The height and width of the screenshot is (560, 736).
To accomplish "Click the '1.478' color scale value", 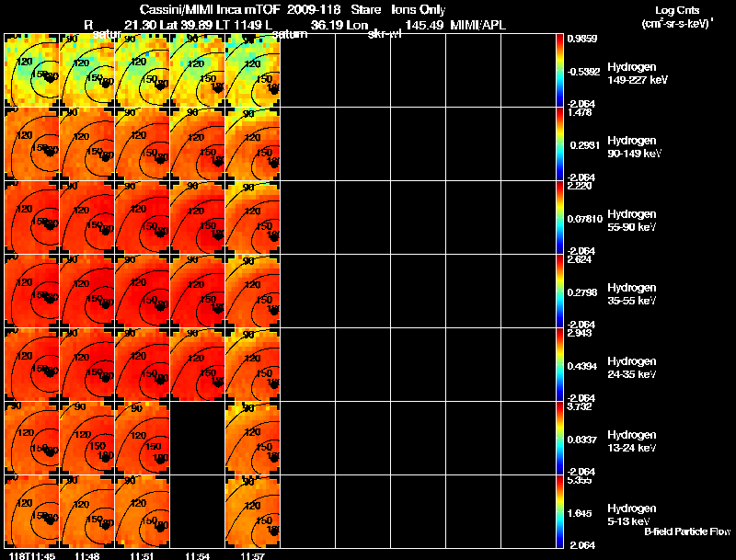I will point(580,112).
